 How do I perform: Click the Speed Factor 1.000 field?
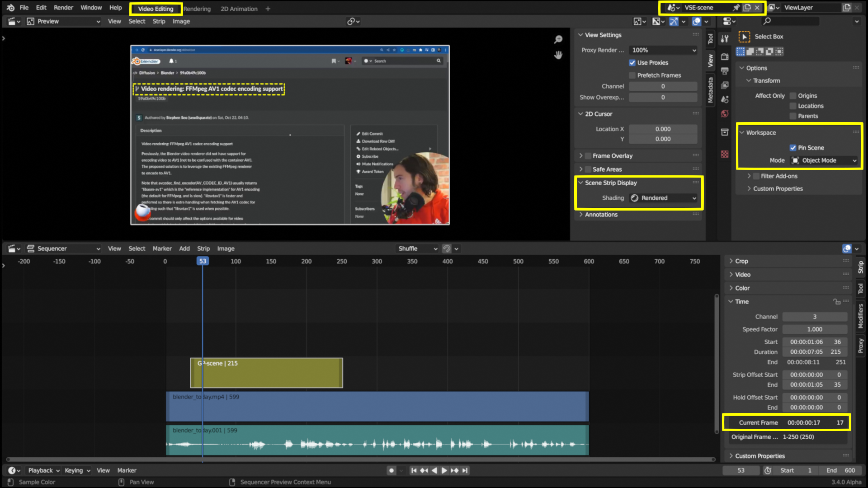[815, 329]
